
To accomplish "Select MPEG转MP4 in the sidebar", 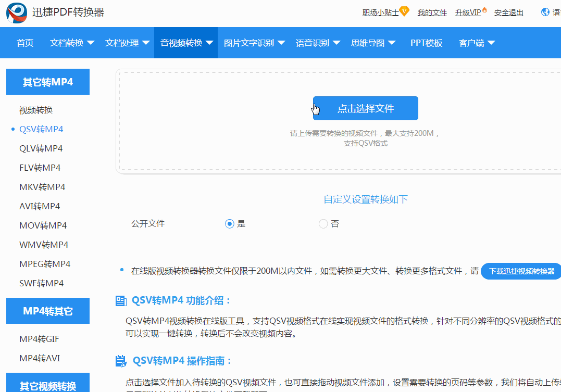I will [x=45, y=264].
